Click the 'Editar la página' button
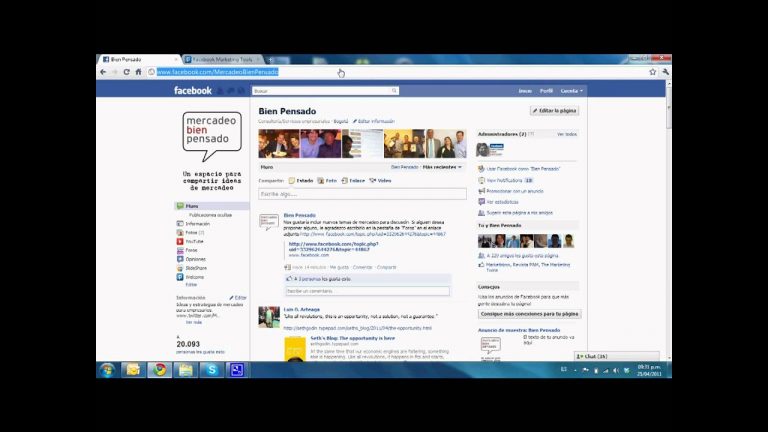 click(554, 111)
